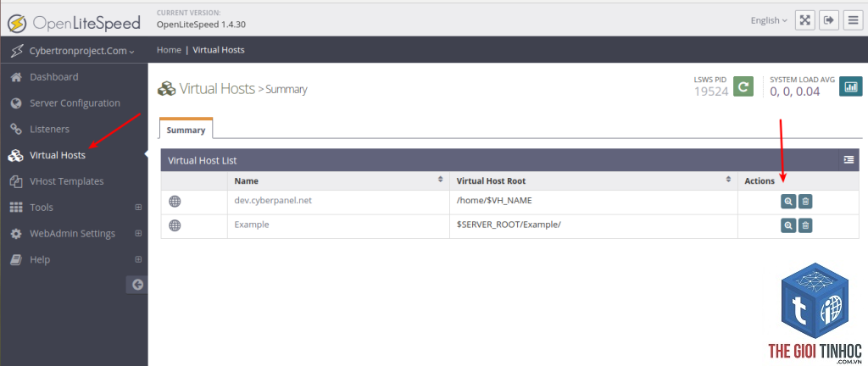Click LSWS PID value 19524
The height and width of the screenshot is (366, 868).
[x=711, y=91]
